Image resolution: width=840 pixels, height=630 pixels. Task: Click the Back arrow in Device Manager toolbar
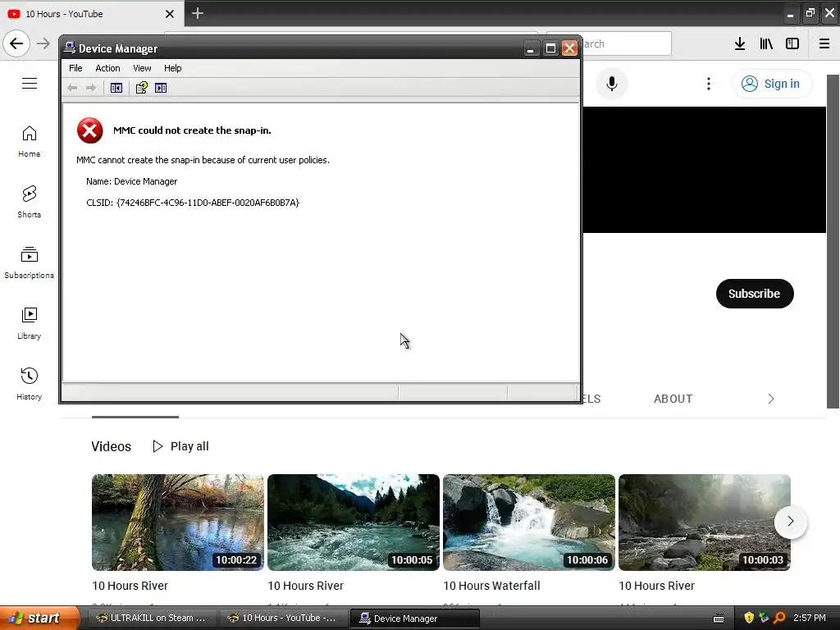click(72, 88)
